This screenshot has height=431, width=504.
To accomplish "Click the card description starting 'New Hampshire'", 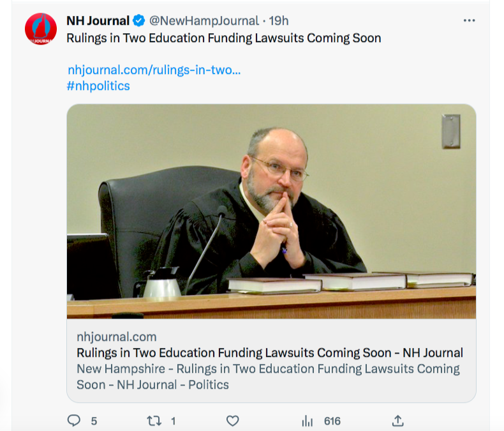I will 268,377.
